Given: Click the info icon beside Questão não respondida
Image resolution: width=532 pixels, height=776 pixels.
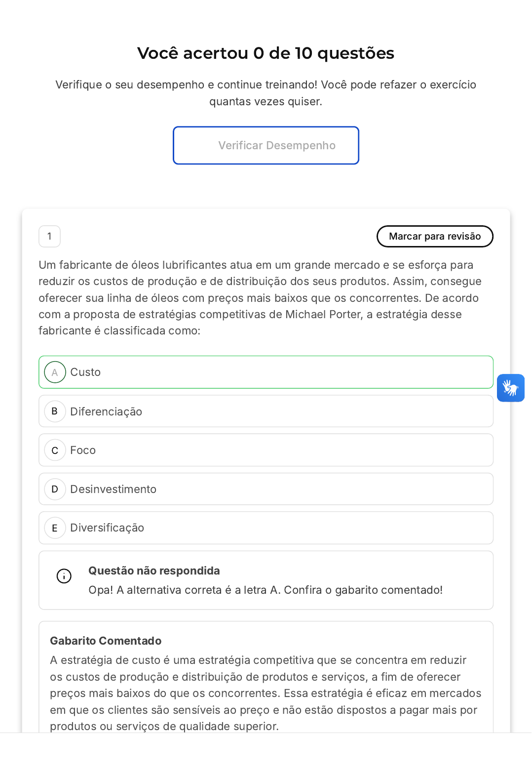Looking at the screenshot, I should [64, 576].
